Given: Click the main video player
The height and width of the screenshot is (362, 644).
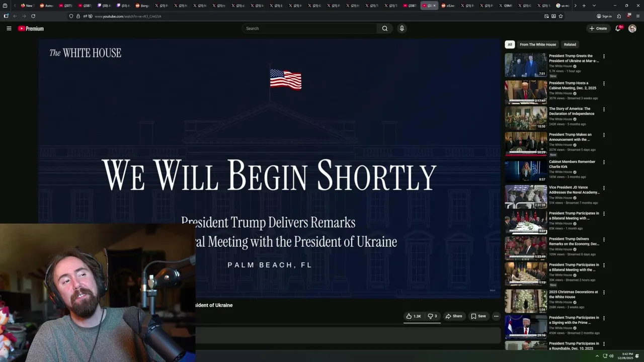Looking at the screenshot, I should 270,169.
